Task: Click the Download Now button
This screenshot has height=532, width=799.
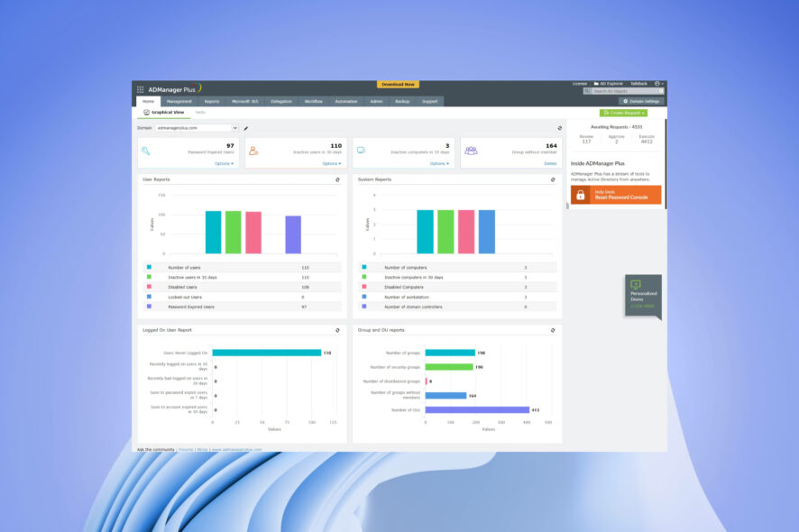Action: (x=398, y=84)
